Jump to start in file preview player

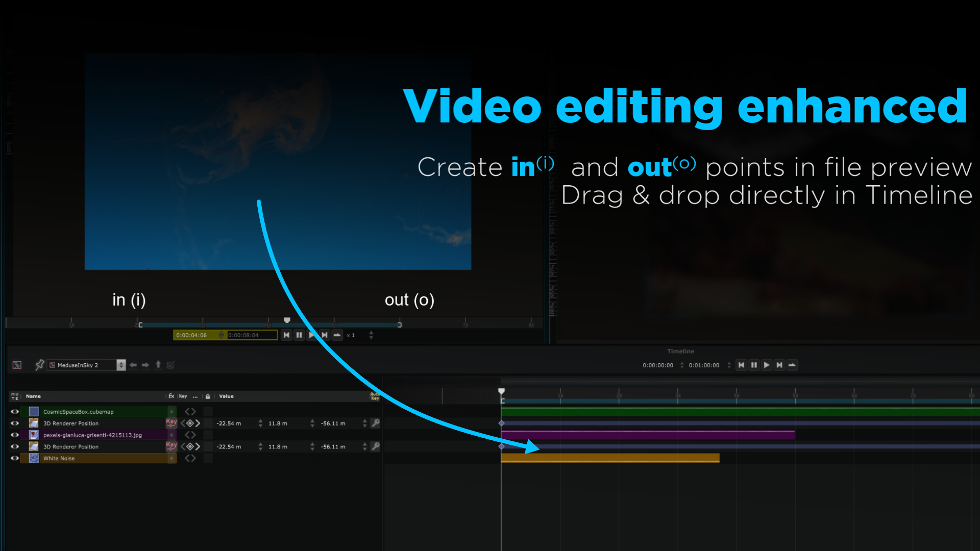[x=286, y=335]
